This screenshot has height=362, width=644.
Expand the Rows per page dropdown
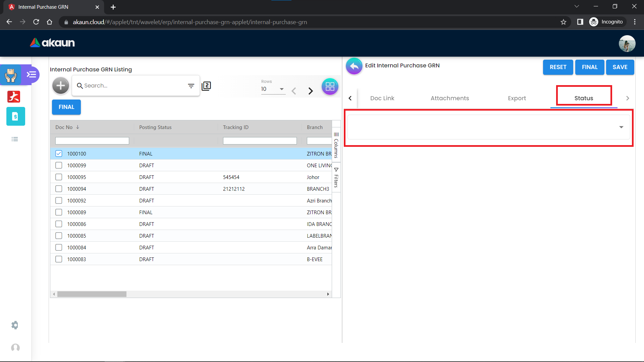coord(273,89)
